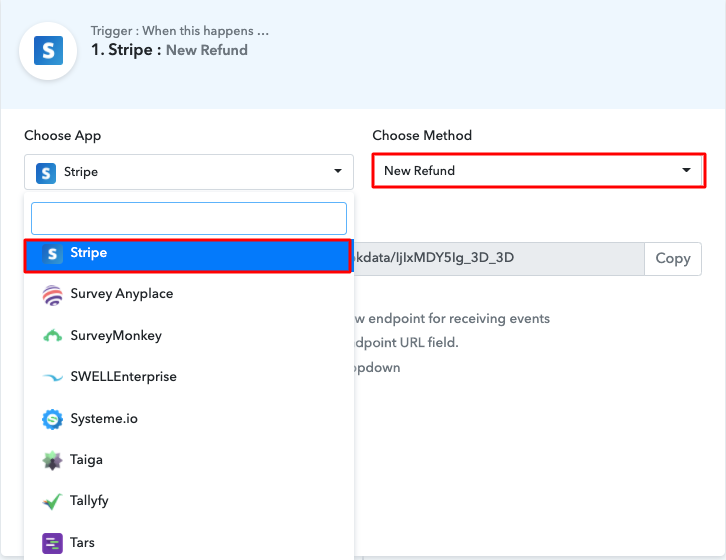Click the 'Choose Method' label
Viewport: 726px width, 560px height.
coord(422,135)
